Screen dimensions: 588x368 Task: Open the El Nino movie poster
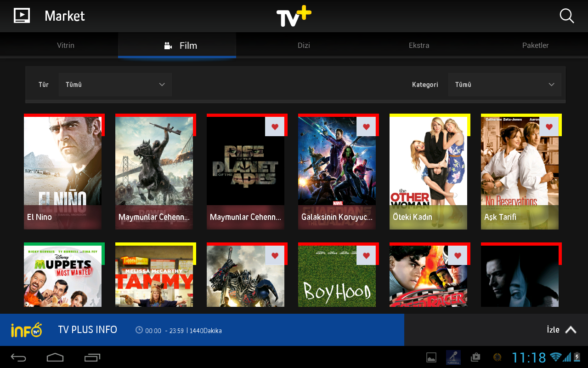pos(62,172)
